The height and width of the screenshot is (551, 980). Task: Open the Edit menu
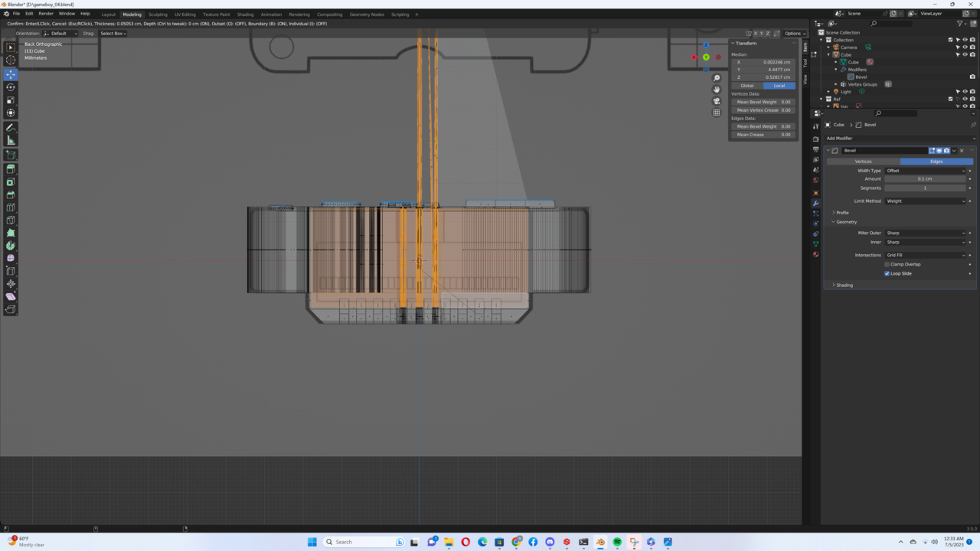pos(29,13)
